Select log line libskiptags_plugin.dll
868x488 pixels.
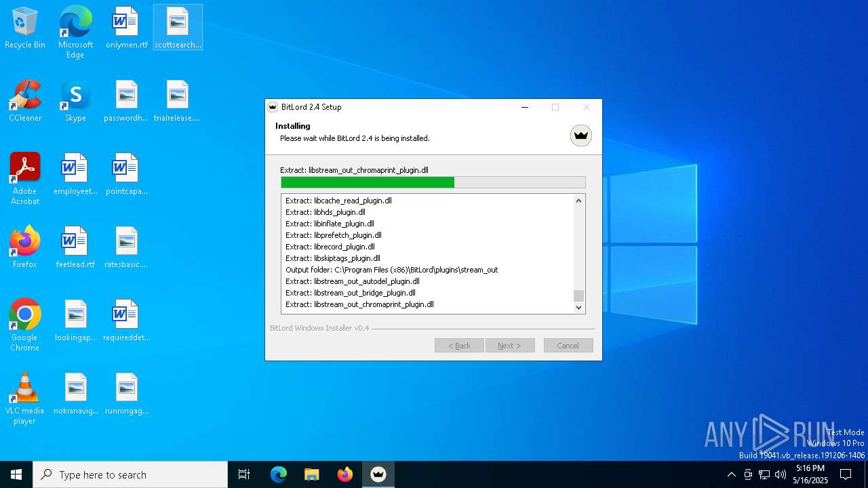coord(333,258)
